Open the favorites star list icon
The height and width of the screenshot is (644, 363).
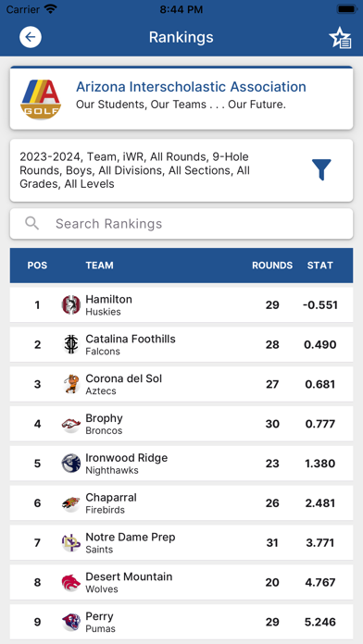(340, 38)
